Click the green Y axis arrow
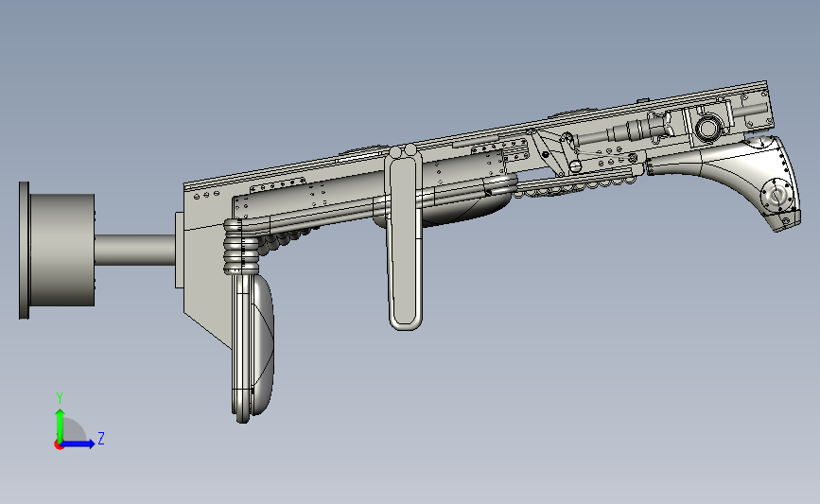Viewport: 820px width, 504px height. 60,425
